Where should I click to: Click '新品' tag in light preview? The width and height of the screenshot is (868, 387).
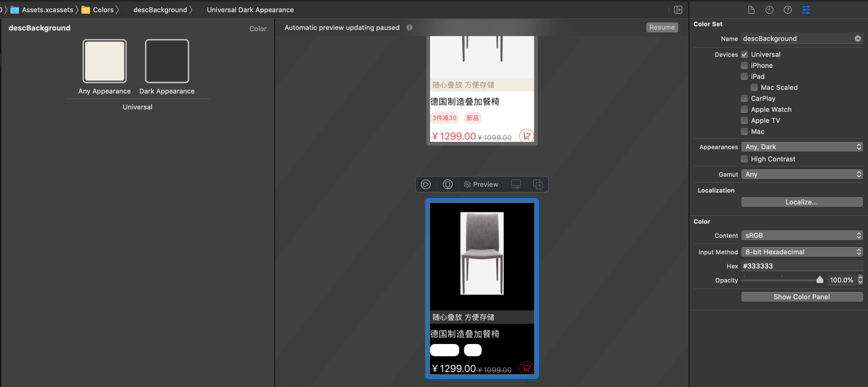pos(473,118)
